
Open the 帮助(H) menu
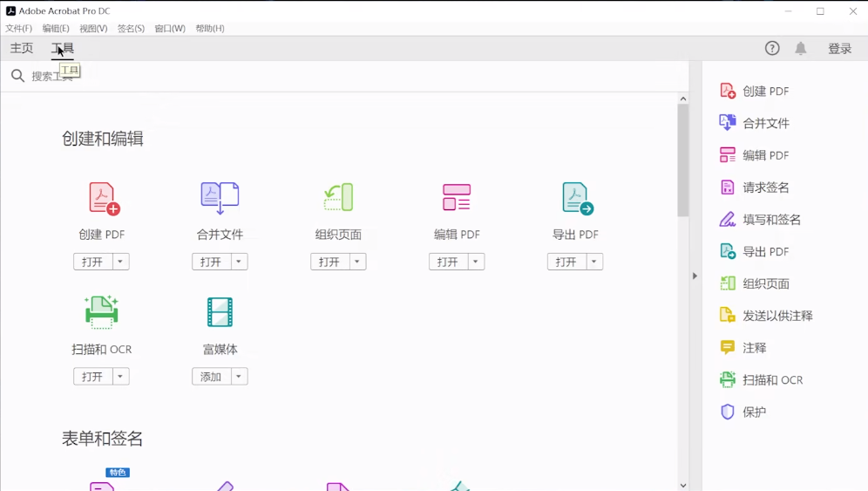pos(210,28)
